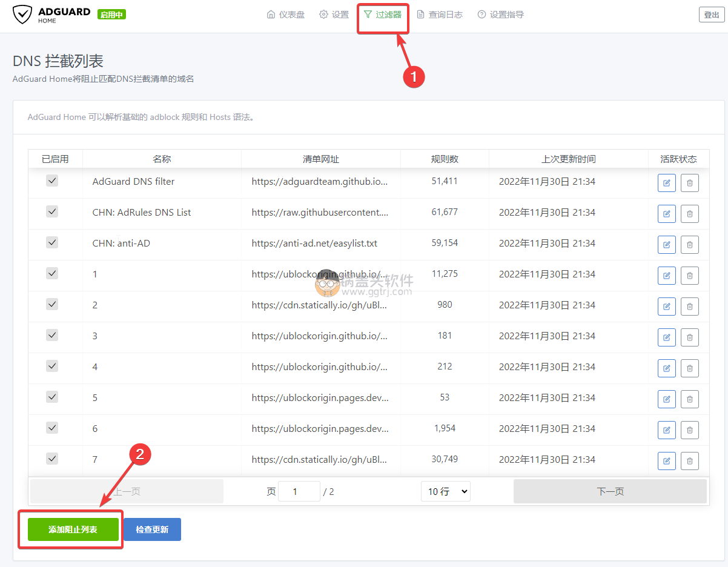Click trash icon for list named 3
Image resolution: width=728 pixels, height=567 pixels.
pyautogui.click(x=690, y=337)
